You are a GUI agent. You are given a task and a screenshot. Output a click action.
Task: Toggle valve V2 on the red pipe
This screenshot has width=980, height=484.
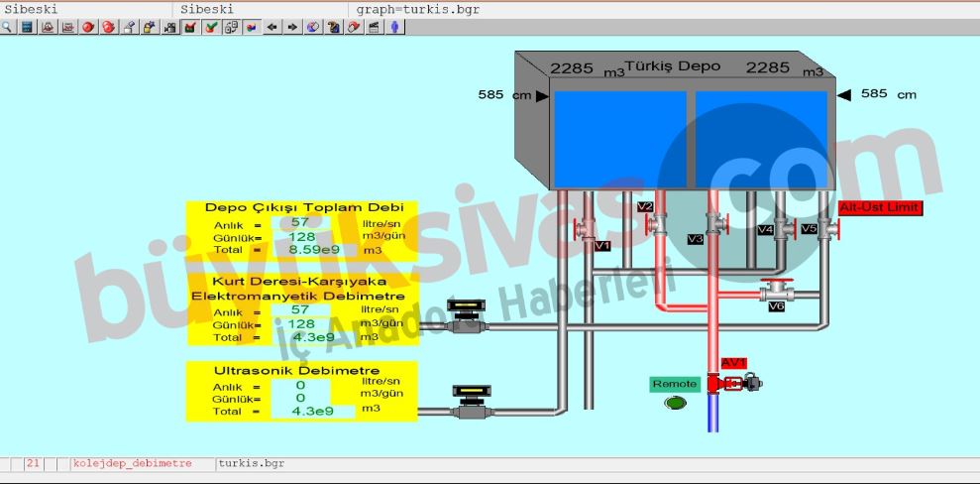657,224
